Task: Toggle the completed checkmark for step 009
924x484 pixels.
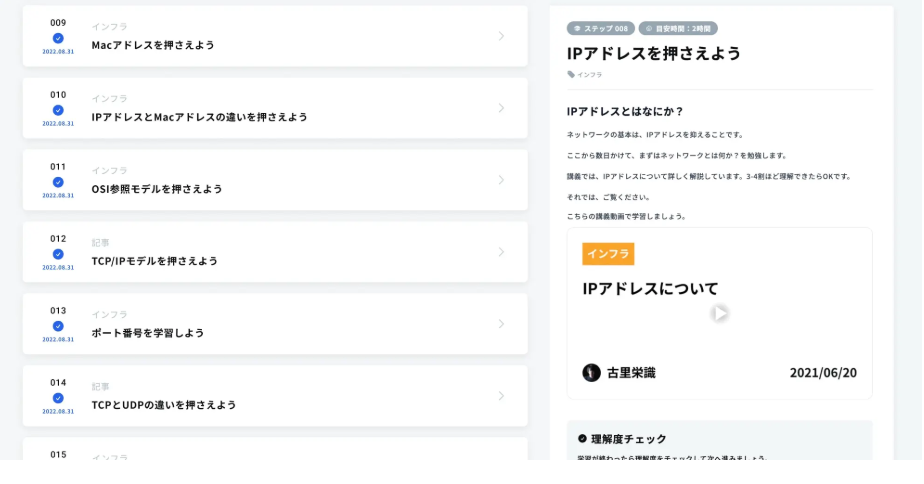Action: [58, 38]
